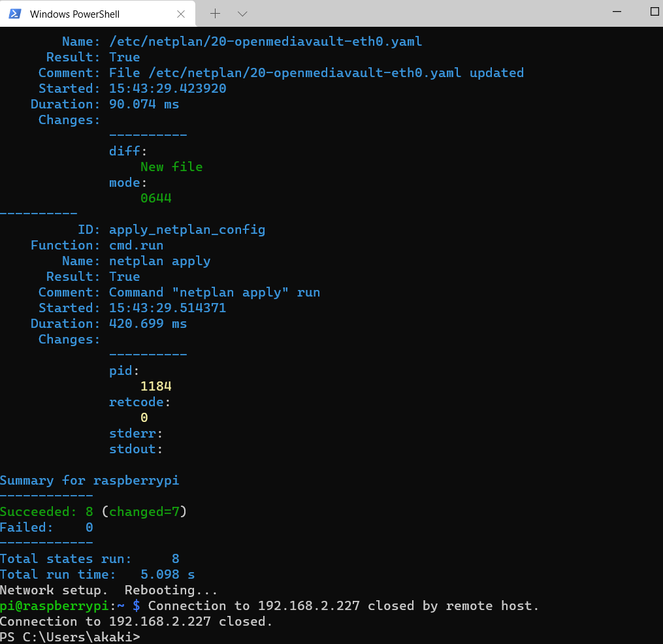
Task: Click the duration 90.074 ms
Action: point(144,104)
